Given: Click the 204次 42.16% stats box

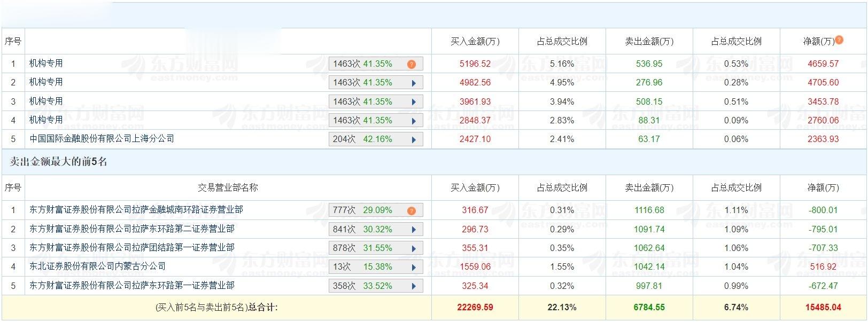Looking at the screenshot, I should tap(363, 139).
